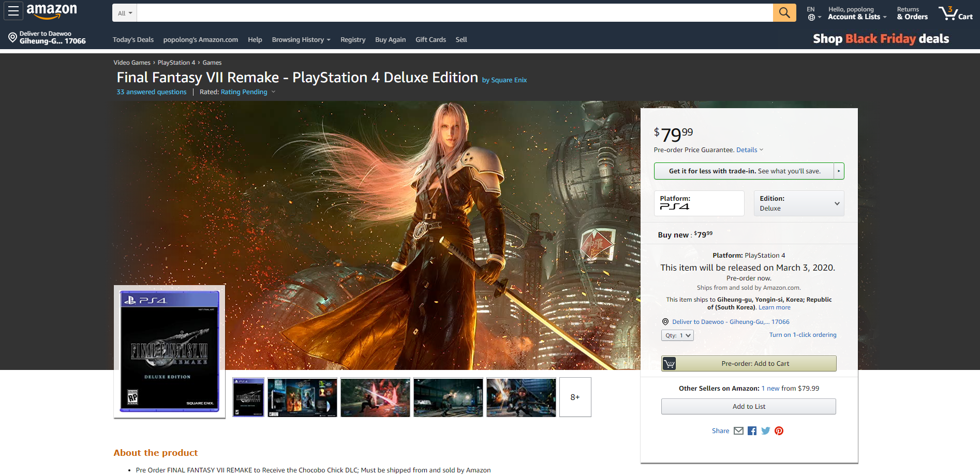Open the All departments search dropdown
Image resolution: width=980 pixels, height=475 pixels.
pyautogui.click(x=125, y=13)
